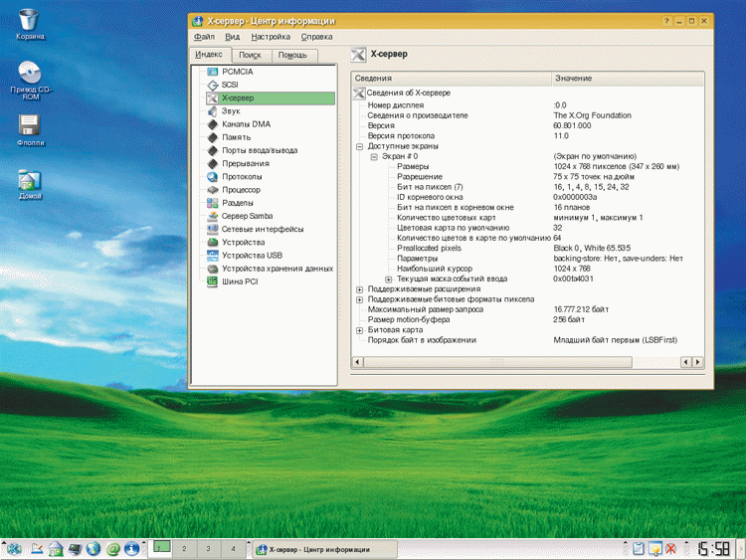Image resolution: width=746 pixels, height=560 pixels.
Task: Click the Порты ввода/вывода chip icon
Action: click(212, 150)
